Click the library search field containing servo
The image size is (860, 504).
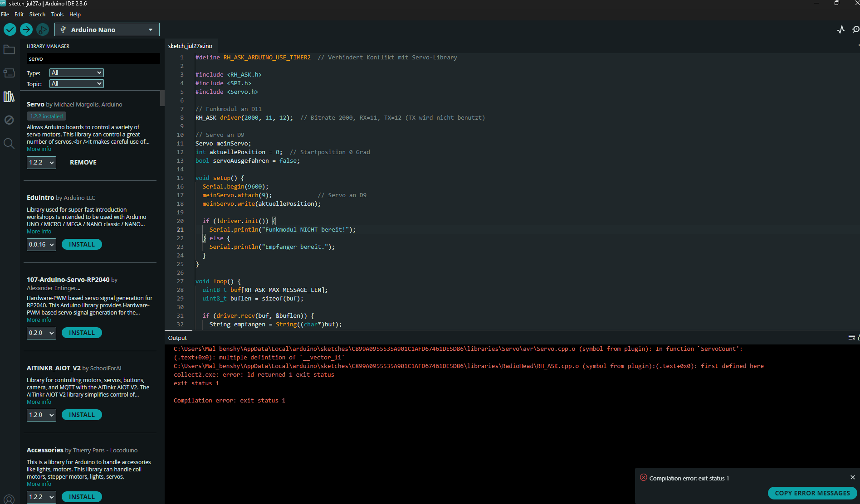[93, 58]
